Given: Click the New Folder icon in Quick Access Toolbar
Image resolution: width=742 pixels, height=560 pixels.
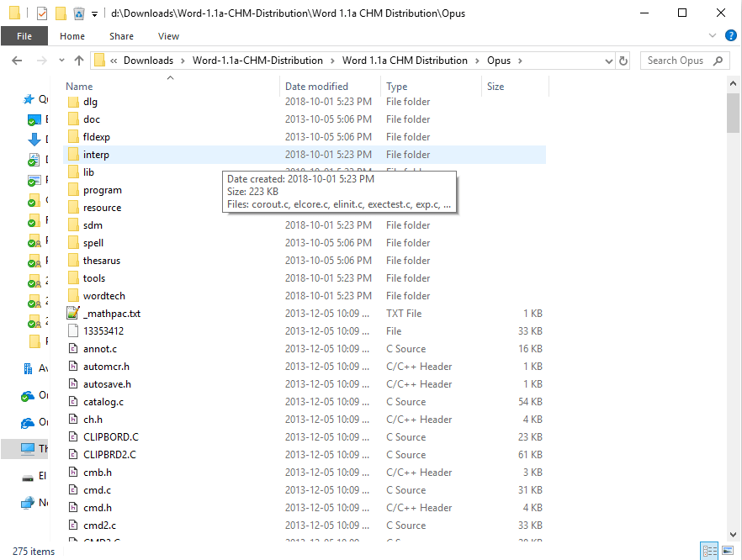Looking at the screenshot, I should [x=59, y=13].
